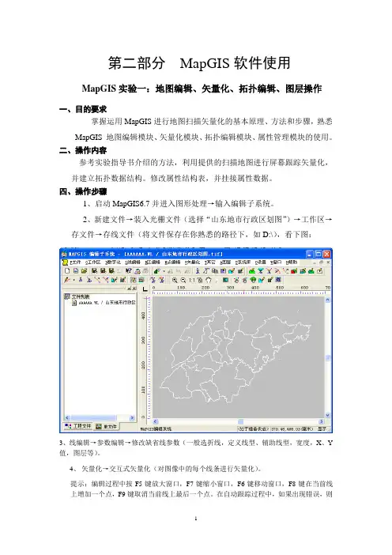Image resolution: width=392 pixels, height=555 pixels.
Task: Select the Pan hand tool icon
Action: [209, 280]
